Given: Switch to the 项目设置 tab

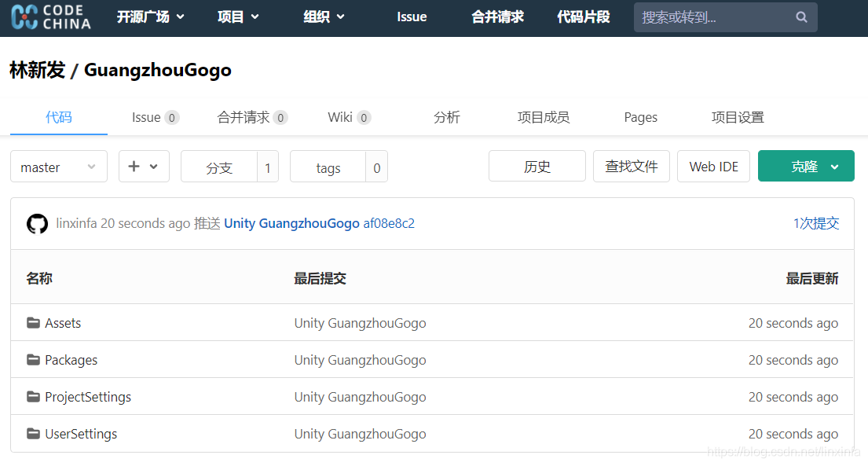Looking at the screenshot, I should [x=738, y=117].
